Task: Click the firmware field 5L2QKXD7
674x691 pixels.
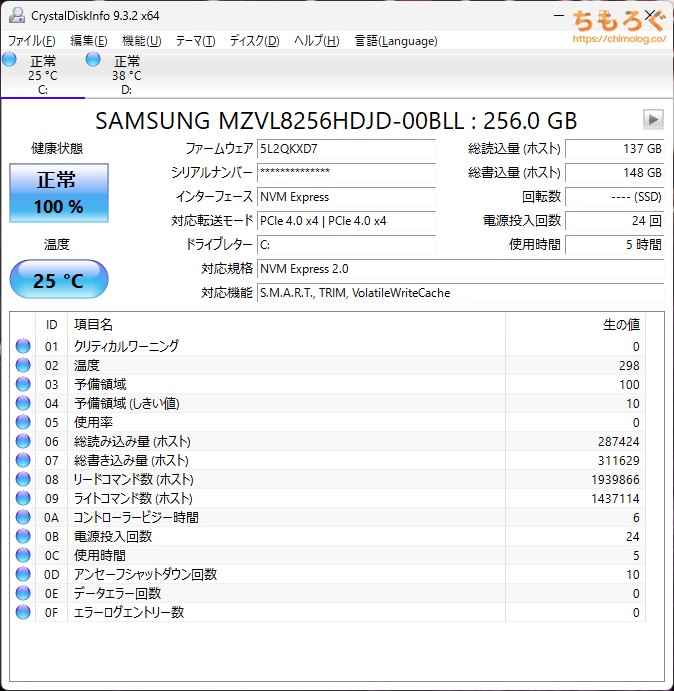Action: coord(346,149)
